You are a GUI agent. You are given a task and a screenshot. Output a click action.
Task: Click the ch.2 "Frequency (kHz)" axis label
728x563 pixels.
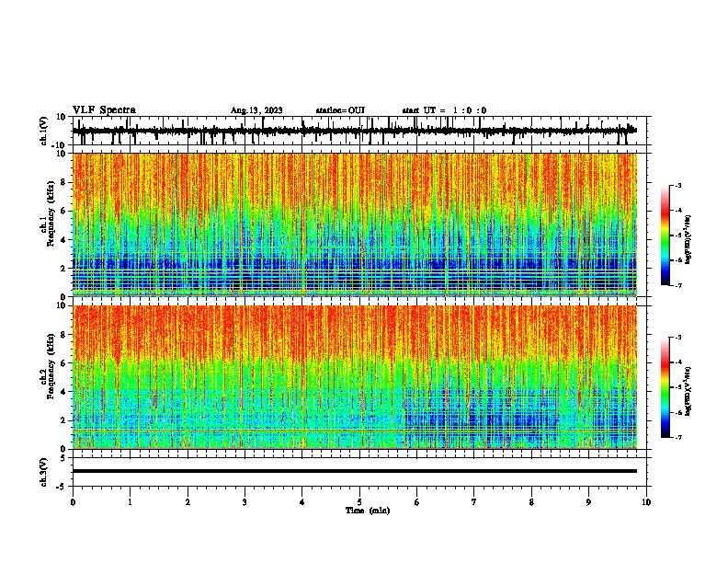(51, 366)
